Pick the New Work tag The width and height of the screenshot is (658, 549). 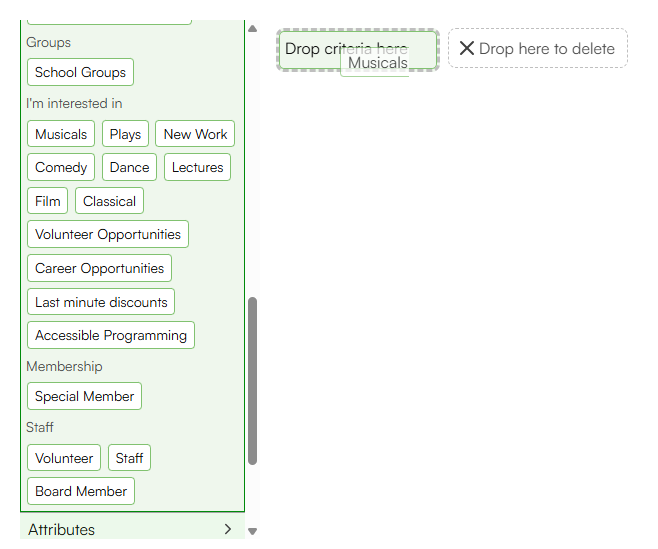pyautogui.click(x=195, y=134)
